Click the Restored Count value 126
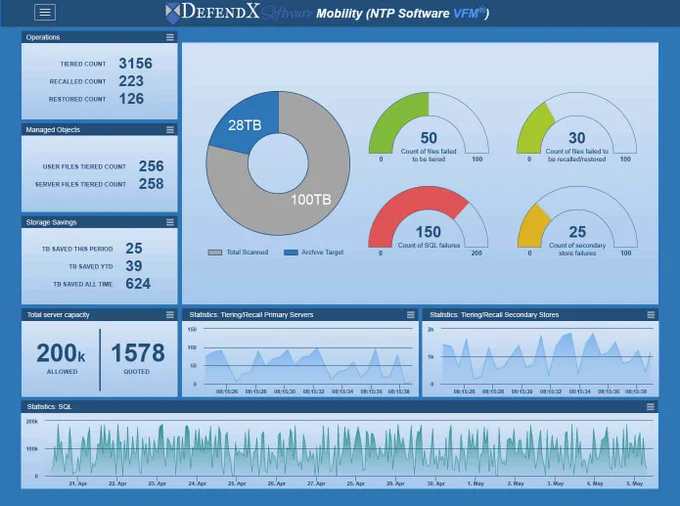 point(131,99)
